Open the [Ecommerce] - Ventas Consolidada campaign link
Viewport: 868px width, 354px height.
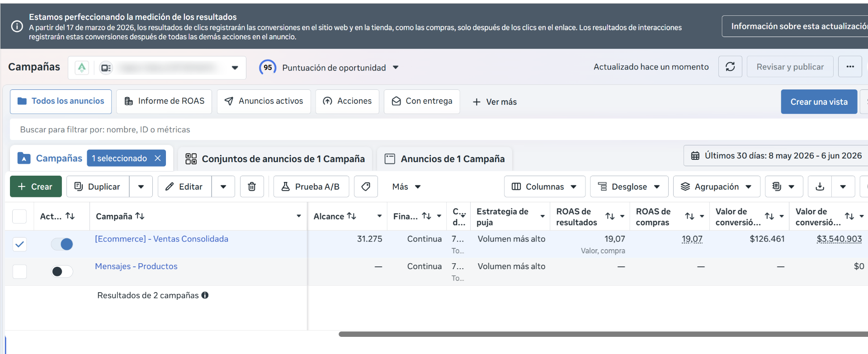click(x=161, y=239)
